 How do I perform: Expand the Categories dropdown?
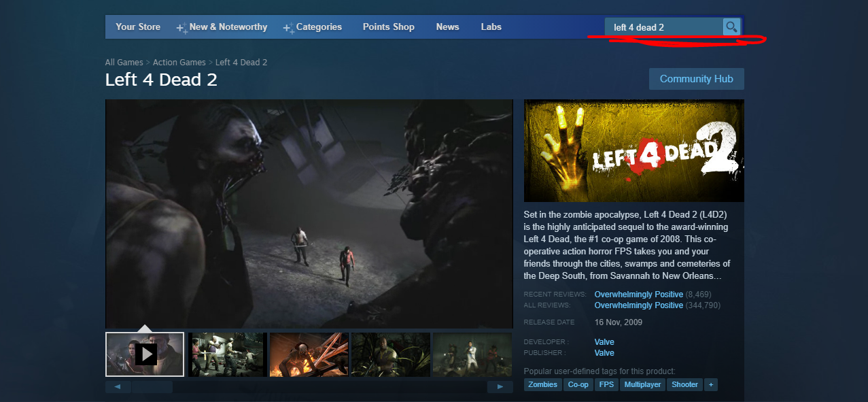point(313,27)
